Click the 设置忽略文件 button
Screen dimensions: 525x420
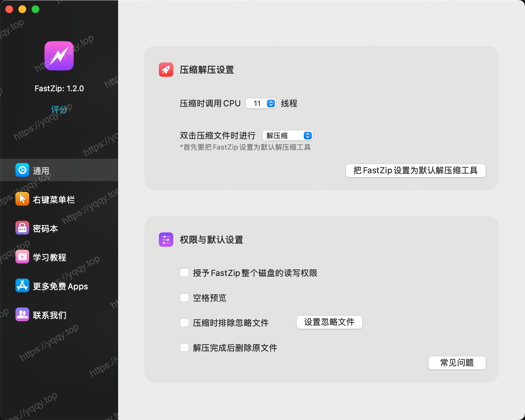329,322
